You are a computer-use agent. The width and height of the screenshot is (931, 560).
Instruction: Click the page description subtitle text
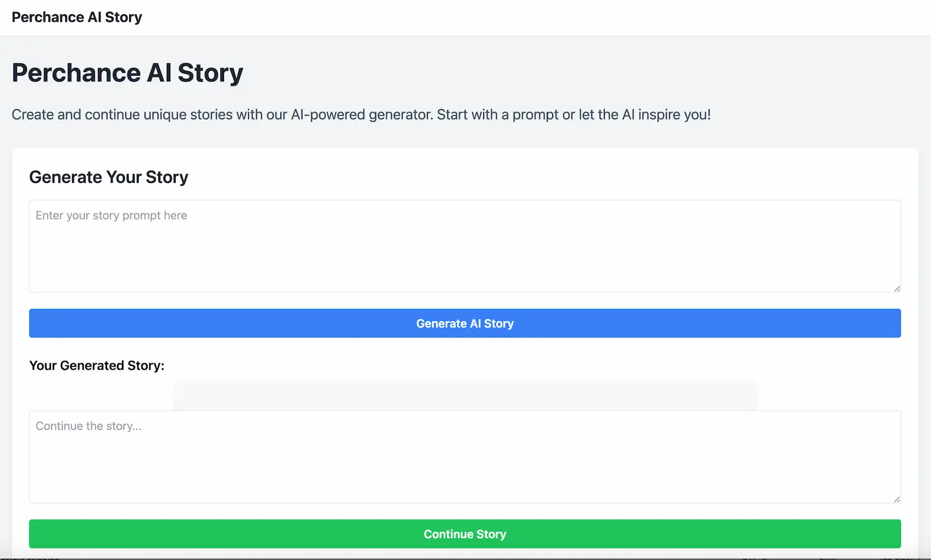point(361,114)
